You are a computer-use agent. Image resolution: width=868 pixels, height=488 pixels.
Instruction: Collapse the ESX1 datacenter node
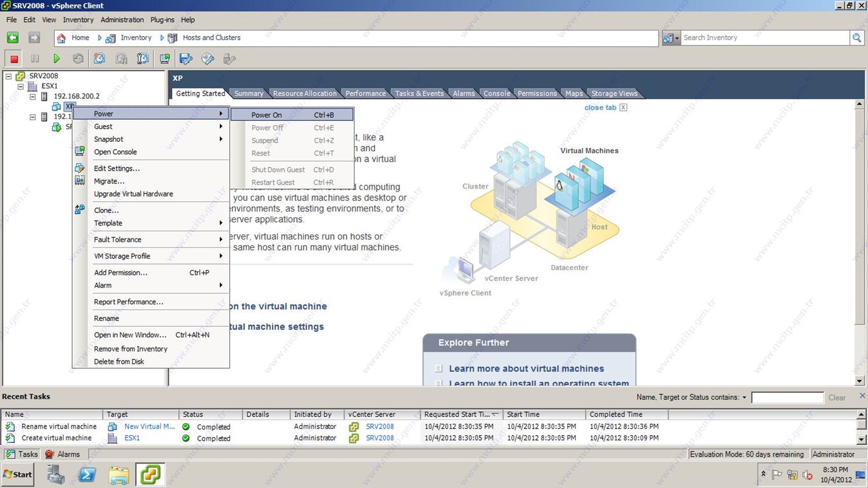coord(21,86)
